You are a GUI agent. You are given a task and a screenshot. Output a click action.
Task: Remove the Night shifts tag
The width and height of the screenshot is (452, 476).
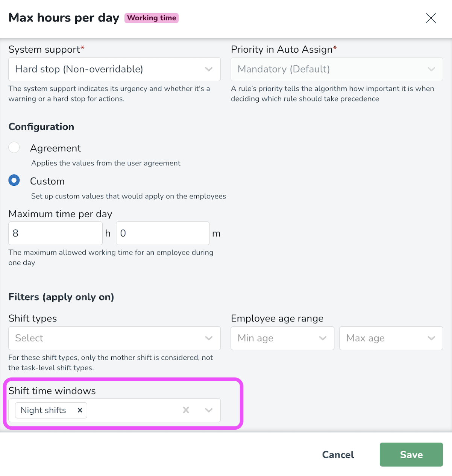point(80,410)
